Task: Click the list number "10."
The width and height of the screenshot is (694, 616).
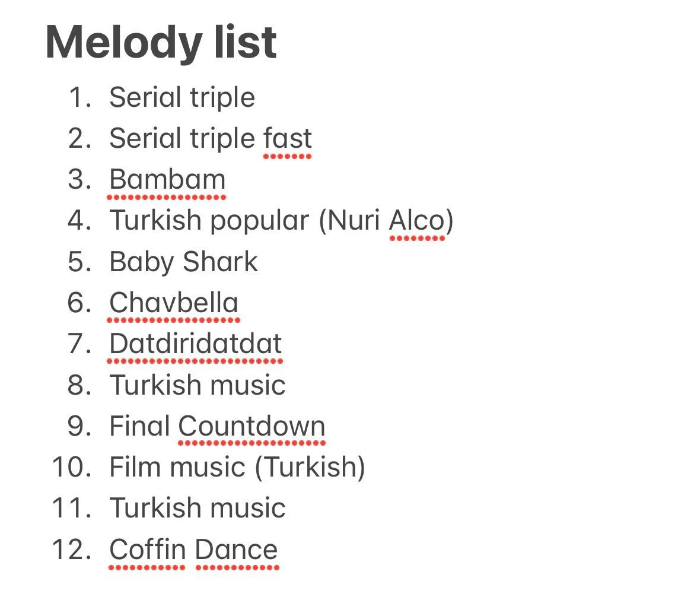Action: 72,467
